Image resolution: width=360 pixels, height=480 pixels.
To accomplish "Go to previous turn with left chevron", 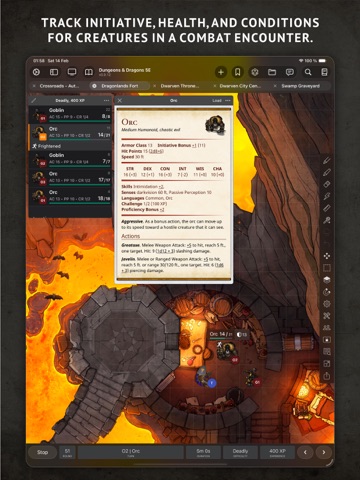I will 305,452.
